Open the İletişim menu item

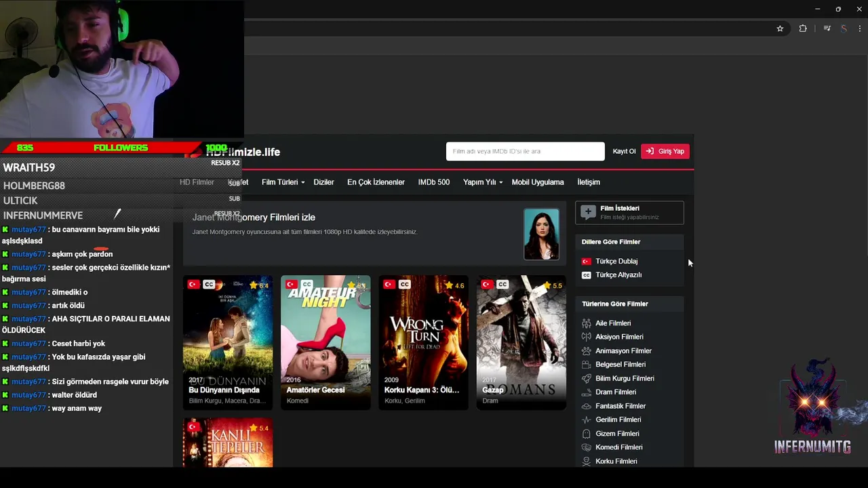[x=589, y=182]
